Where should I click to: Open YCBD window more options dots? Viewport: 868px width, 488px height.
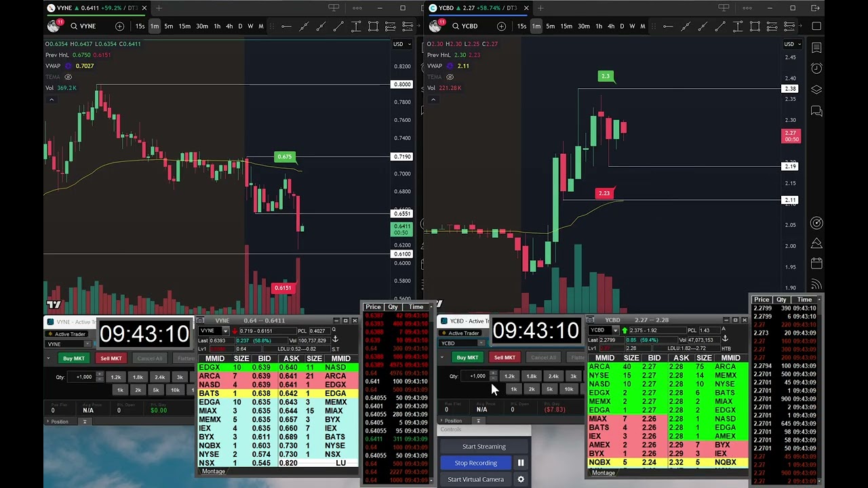[x=747, y=8]
